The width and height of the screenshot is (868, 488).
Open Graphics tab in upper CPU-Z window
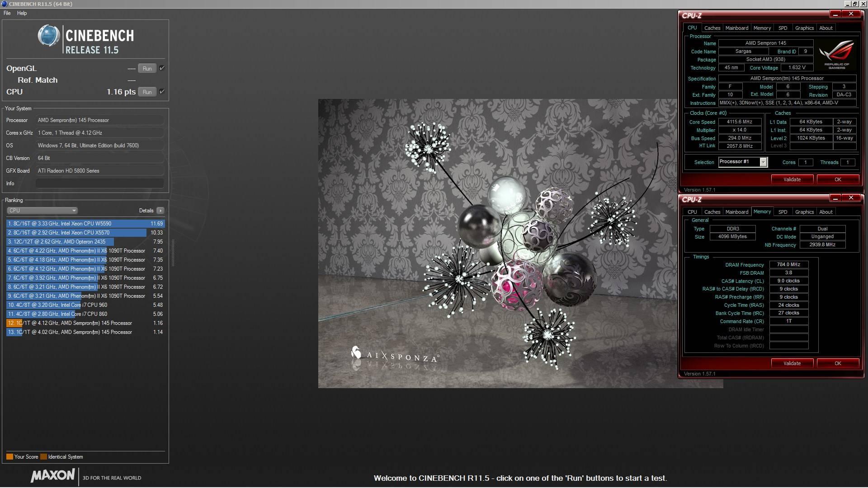click(804, 28)
